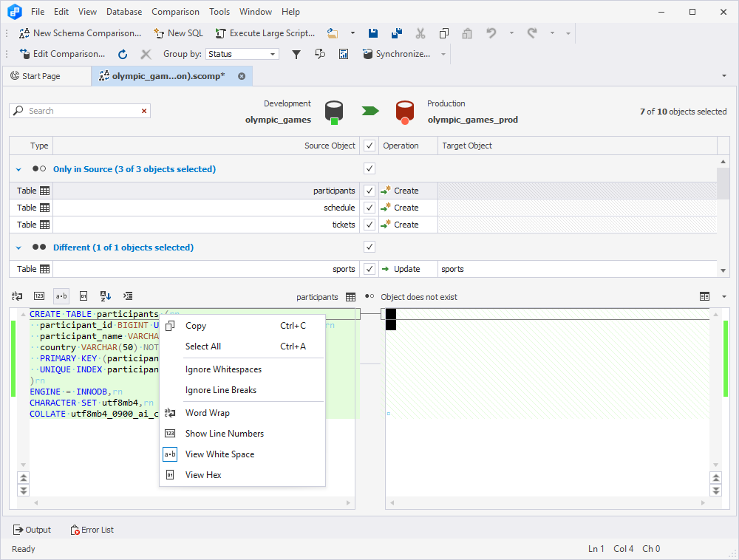Open the tab list dropdown arrow
This screenshot has width=739, height=560.
click(x=724, y=76)
